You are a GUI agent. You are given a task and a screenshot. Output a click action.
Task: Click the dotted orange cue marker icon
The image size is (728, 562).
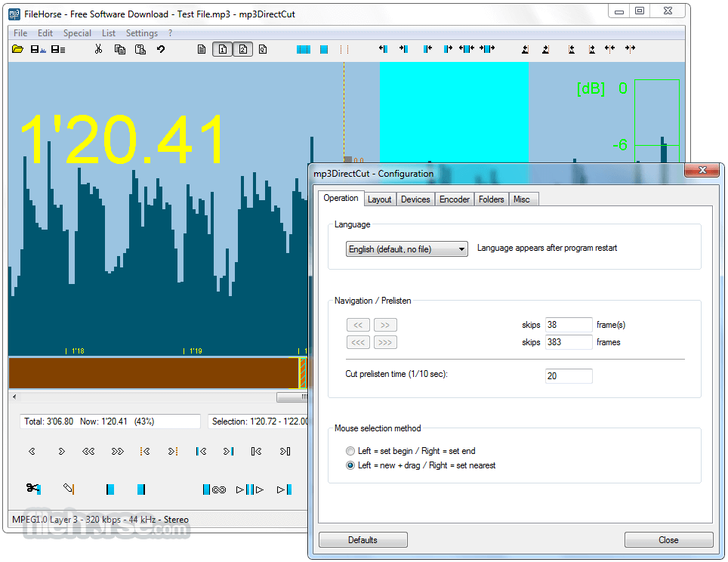click(344, 49)
